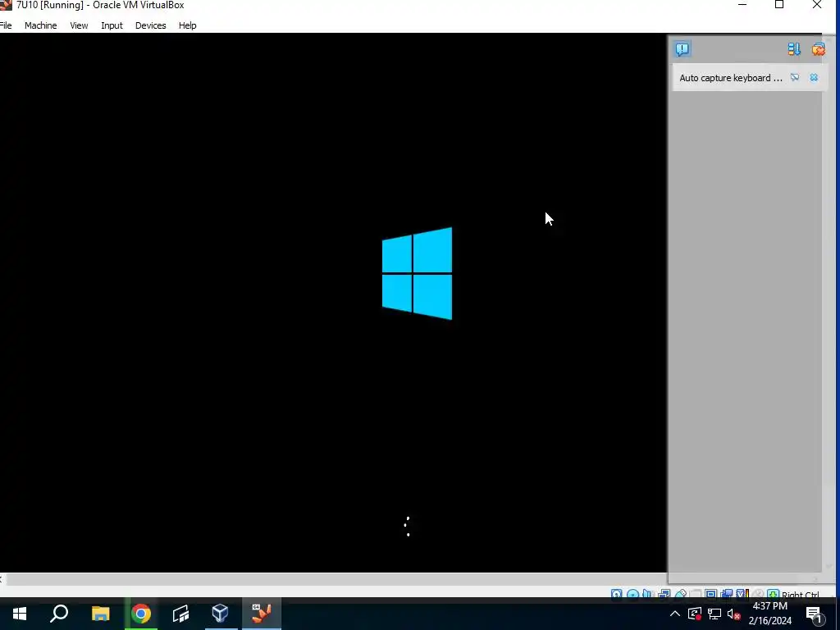Click the scrollbar left arrow below VM display
The height and width of the screenshot is (630, 840).
2,578
